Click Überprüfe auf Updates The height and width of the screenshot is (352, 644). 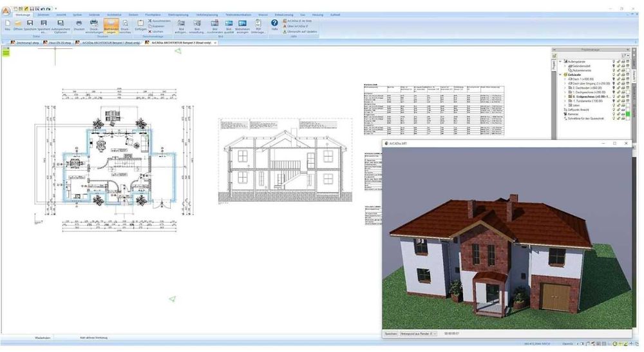(300, 31)
